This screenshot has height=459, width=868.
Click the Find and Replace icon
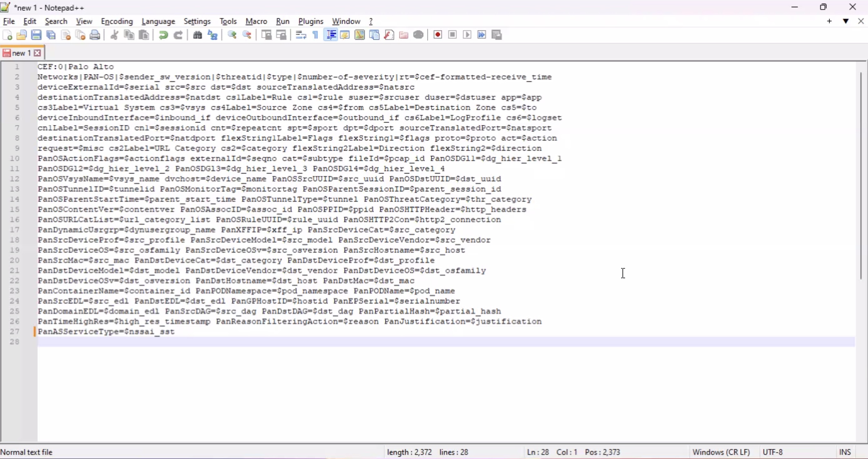pyautogui.click(x=213, y=35)
